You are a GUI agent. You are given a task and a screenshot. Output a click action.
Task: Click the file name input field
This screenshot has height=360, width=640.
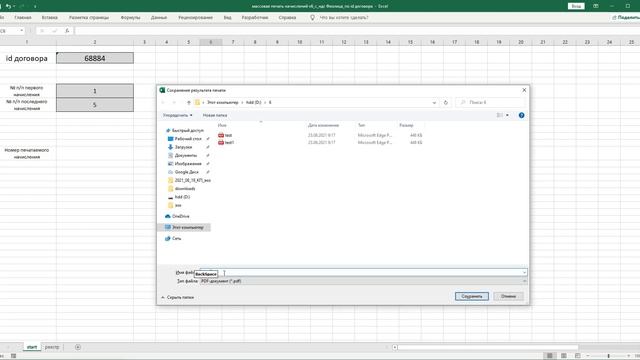pyautogui.click(x=361, y=273)
